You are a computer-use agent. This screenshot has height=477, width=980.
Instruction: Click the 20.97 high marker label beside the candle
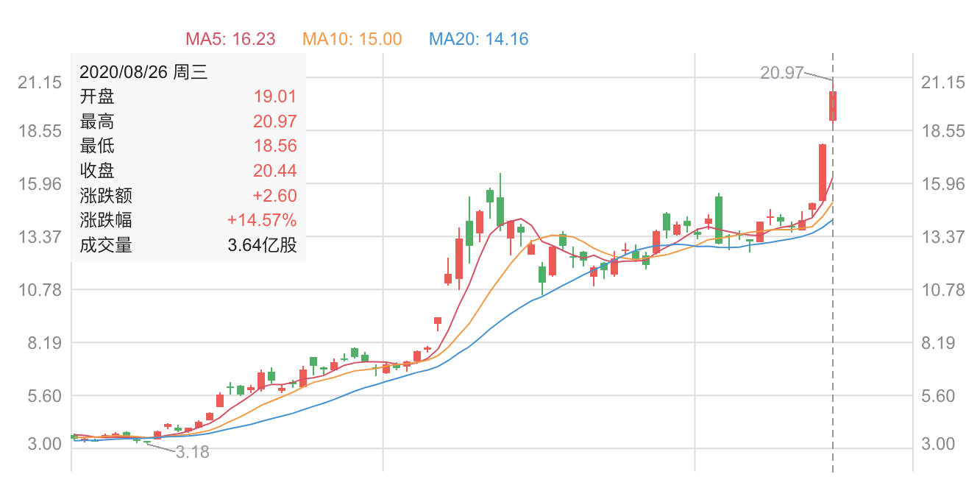(781, 72)
